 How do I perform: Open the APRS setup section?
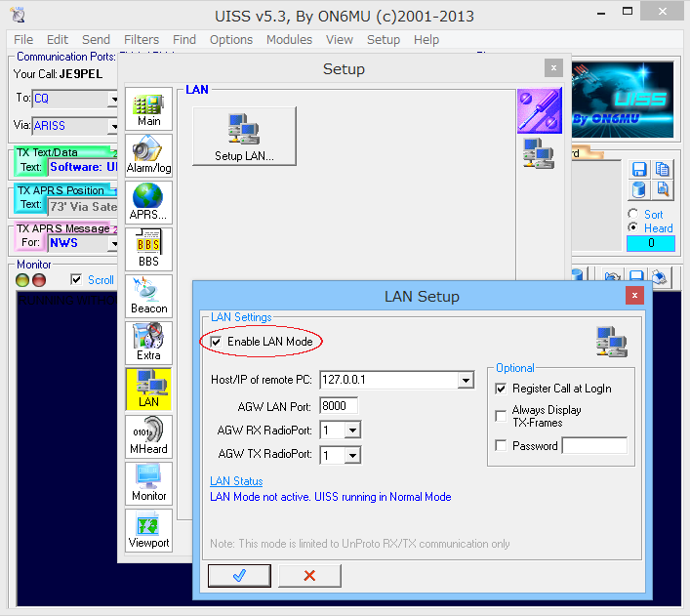coord(148,202)
